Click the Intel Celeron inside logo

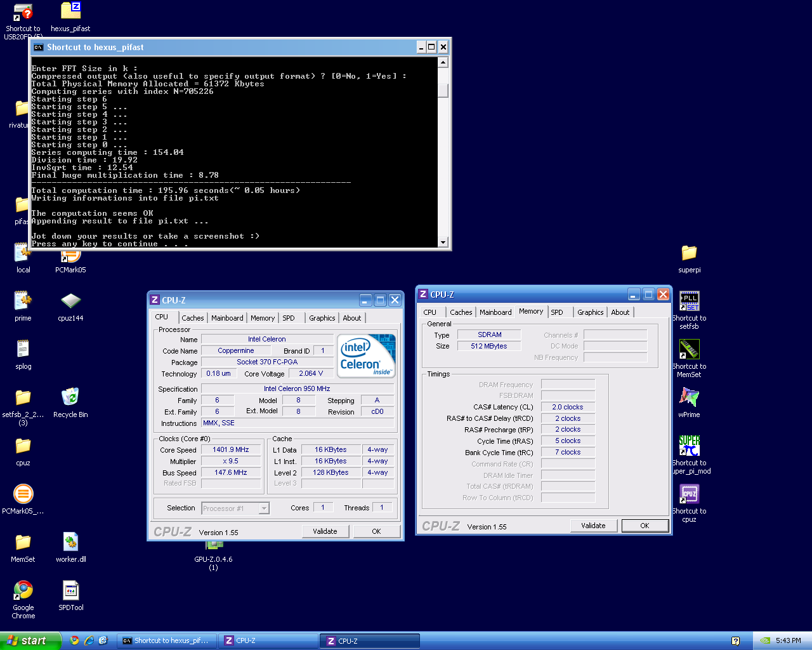367,355
